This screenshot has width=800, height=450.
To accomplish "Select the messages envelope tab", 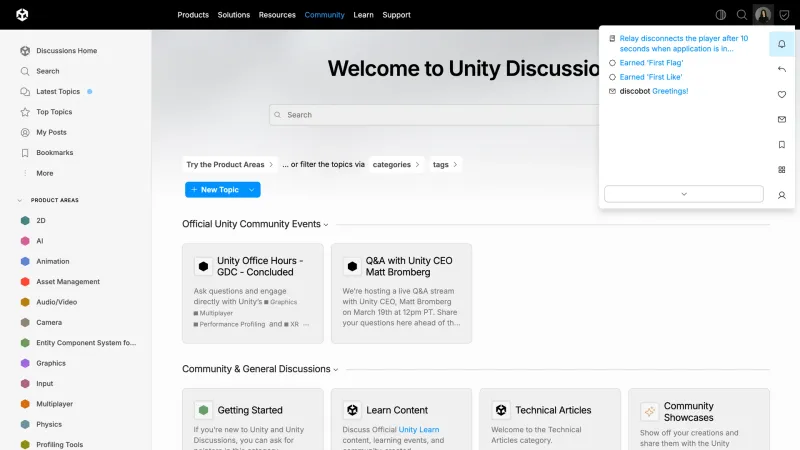I will (x=782, y=119).
